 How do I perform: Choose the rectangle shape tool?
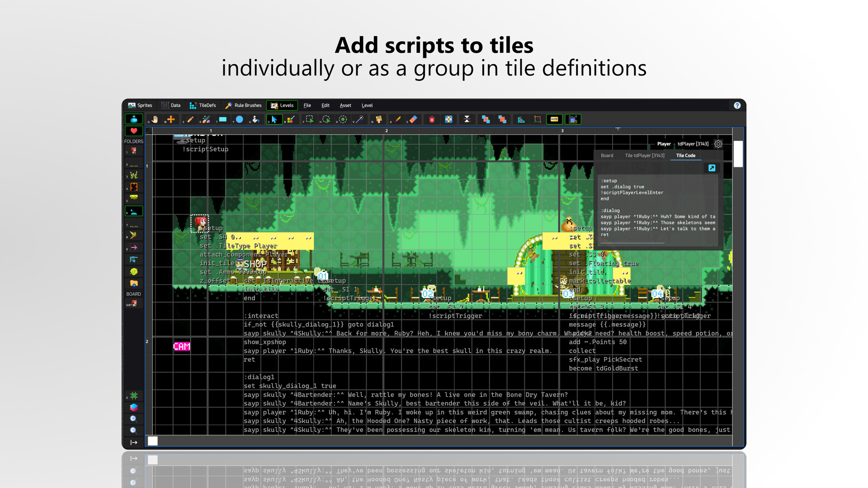click(223, 119)
